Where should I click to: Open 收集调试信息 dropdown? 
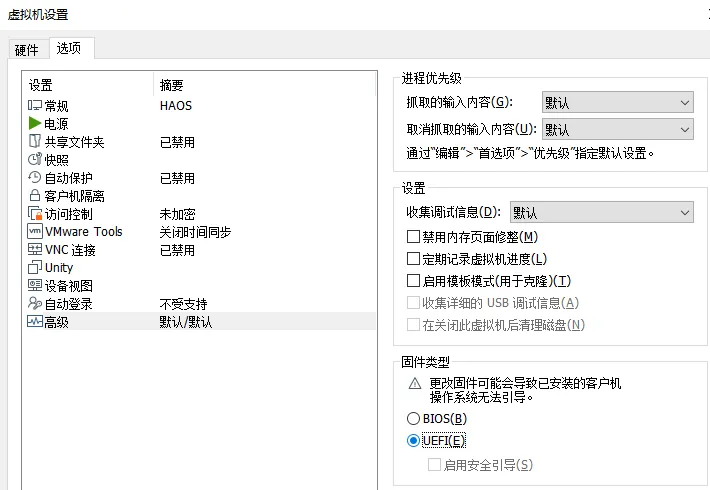(x=602, y=212)
